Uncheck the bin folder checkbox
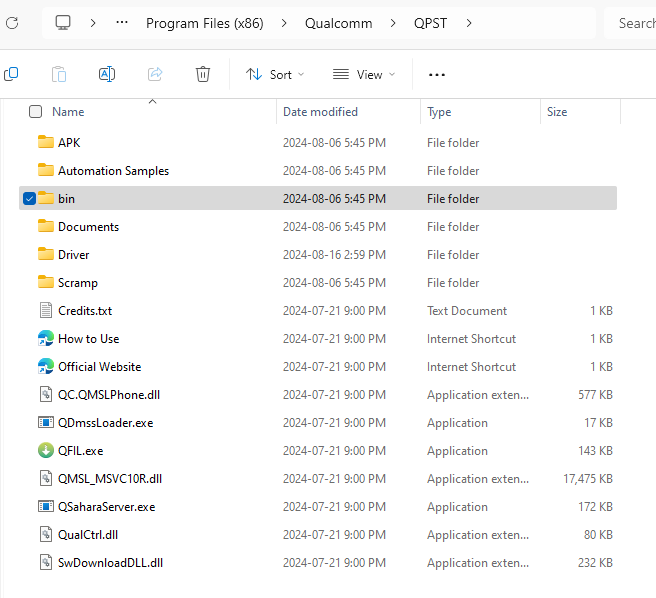656x598 pixels. 29,198
